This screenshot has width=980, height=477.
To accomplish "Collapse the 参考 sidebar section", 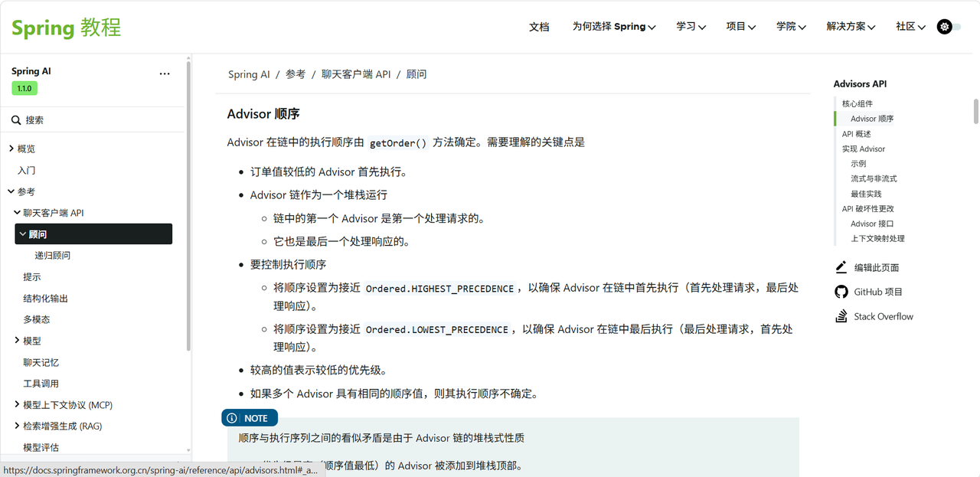I will coord(11,191).
